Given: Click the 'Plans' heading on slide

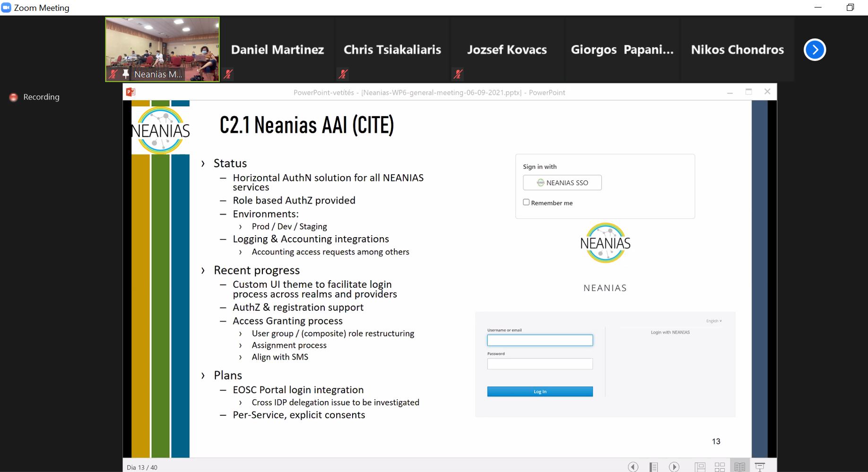Looking at the screenshot, I should (x=228, y=375).
